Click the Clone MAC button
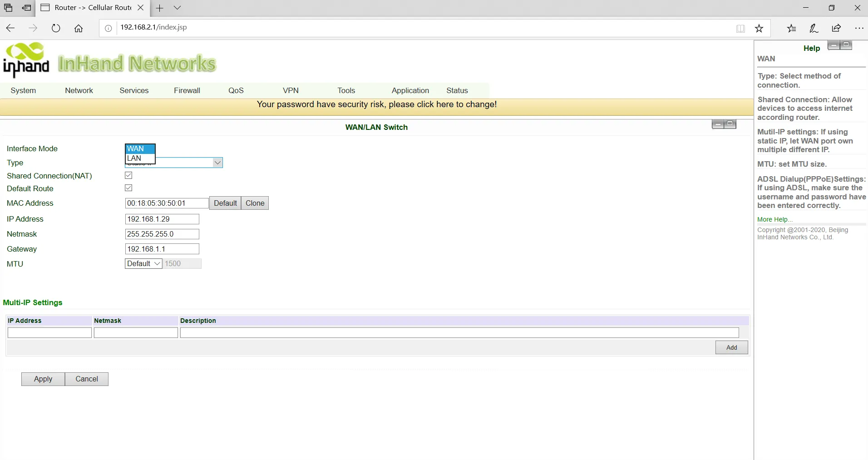This screenshot has width=868, height=460. coord(255,203)
